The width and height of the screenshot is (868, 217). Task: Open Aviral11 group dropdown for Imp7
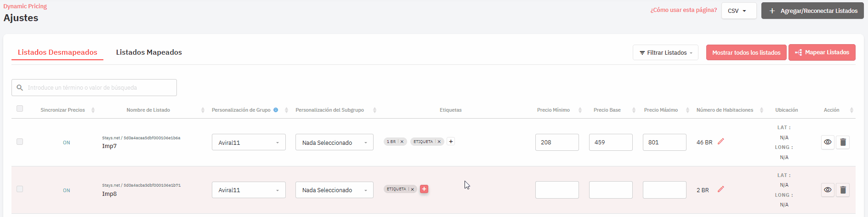pos(249,142)
